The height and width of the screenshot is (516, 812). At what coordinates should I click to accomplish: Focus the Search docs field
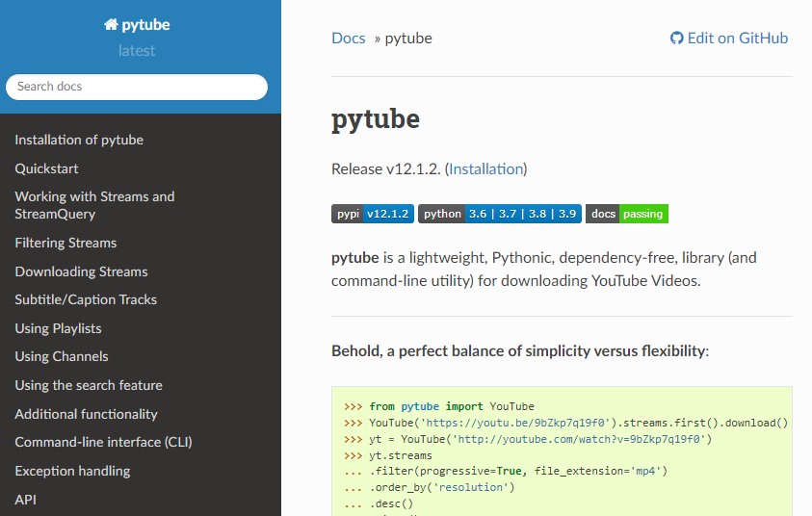pyautogui.click(x=137, y=87)
